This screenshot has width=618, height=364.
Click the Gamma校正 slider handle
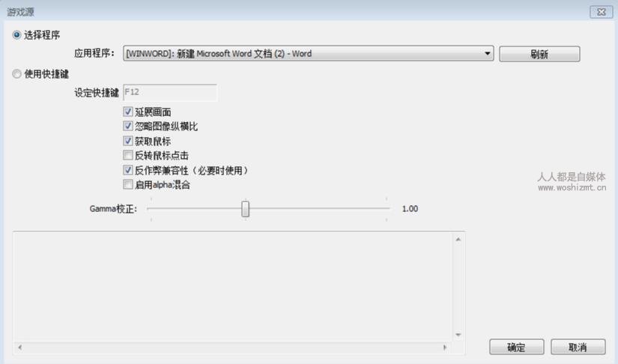click(x=245, y=209)
